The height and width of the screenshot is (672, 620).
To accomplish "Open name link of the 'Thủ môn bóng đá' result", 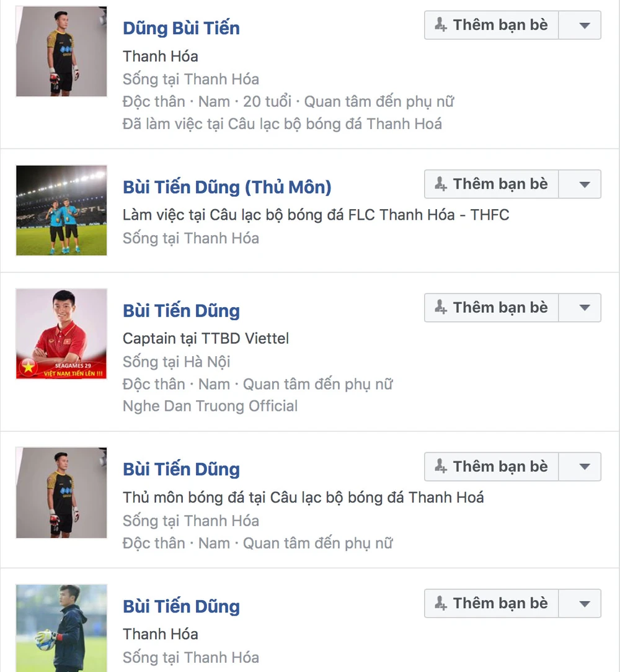I will coord(181,469).
